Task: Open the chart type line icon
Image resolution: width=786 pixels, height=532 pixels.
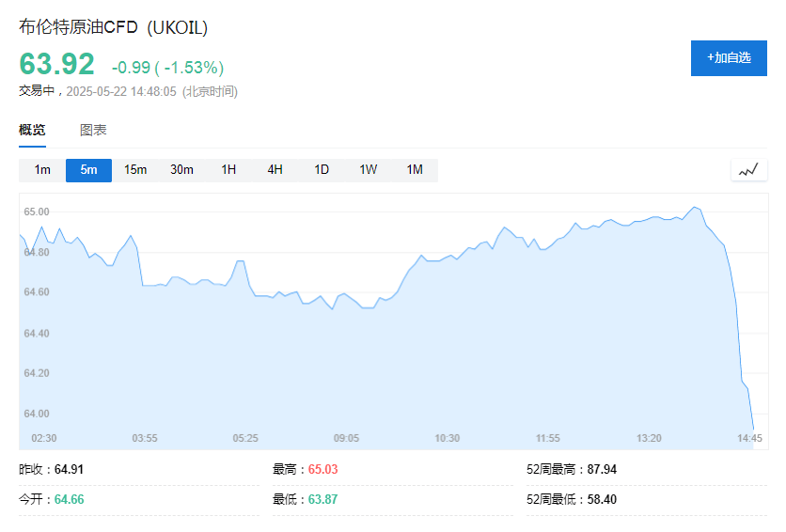Action: coord(749,170)
